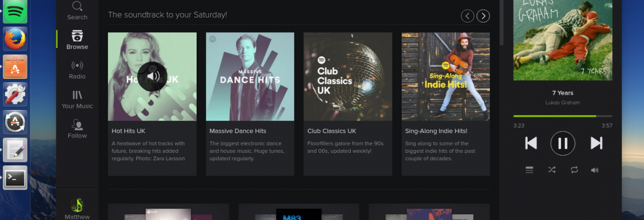Image resolution: width=644 pixels, height=220 pixels.
Task: Open the play queue icon
Action: [x=529, y=170]
